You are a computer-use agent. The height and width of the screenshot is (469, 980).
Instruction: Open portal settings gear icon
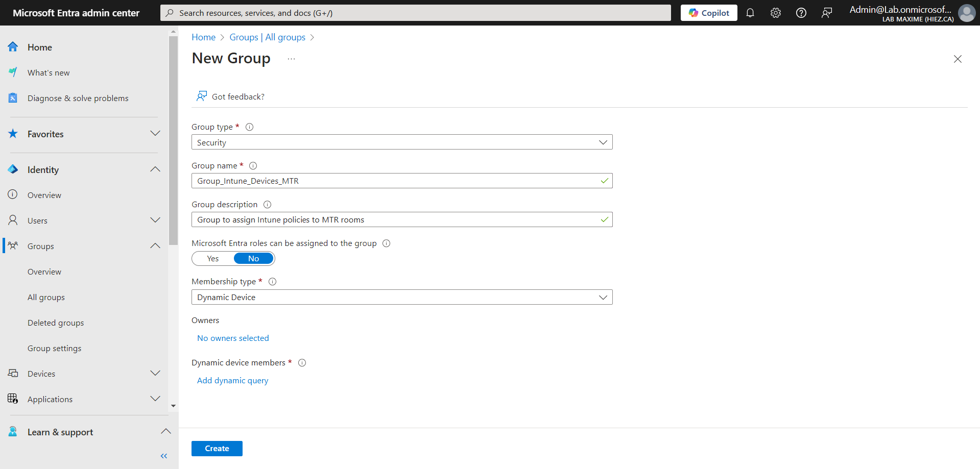coord(775,13)
